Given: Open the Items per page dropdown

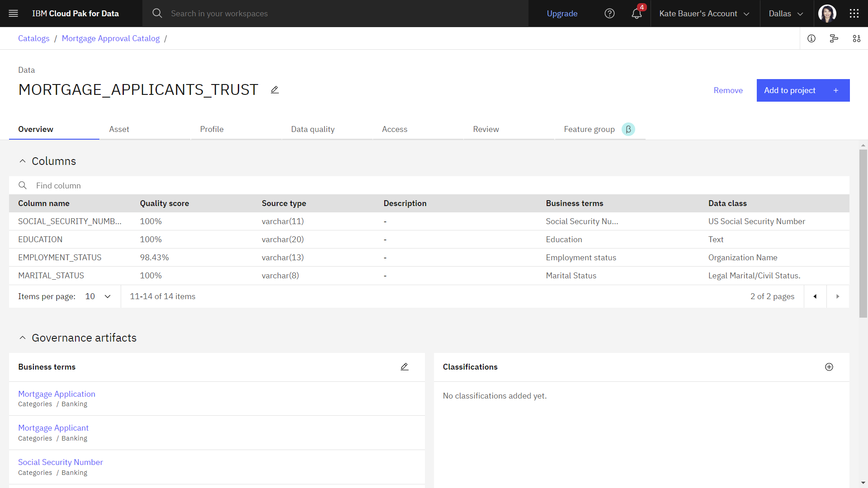Looking at the screenshot, I should pos(98,296).
